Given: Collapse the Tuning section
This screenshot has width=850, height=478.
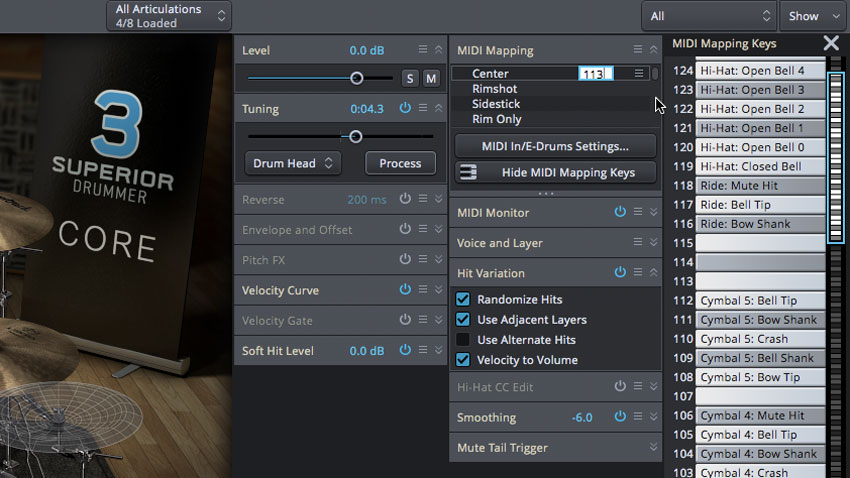Looking at the screenshot, I should [439, 108].
